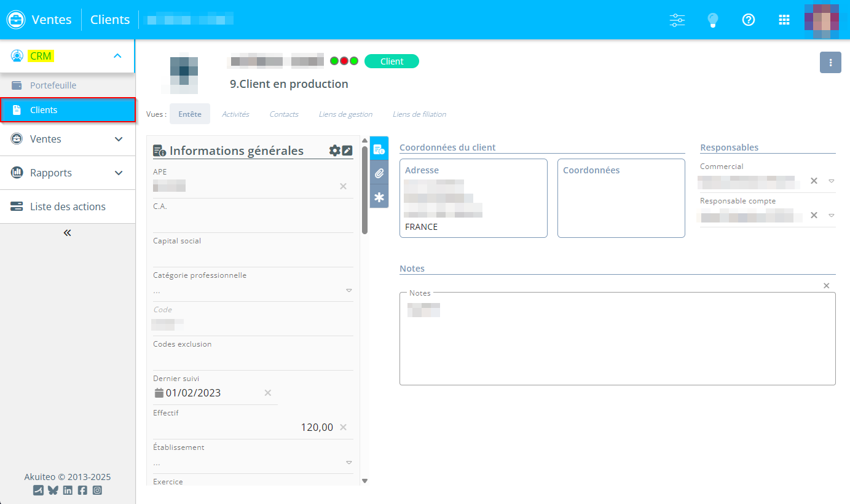Viewport: 850px width, 504px height.
Task: Click the edit pencil icon in Informations générales
Action: tap(347, 151)
